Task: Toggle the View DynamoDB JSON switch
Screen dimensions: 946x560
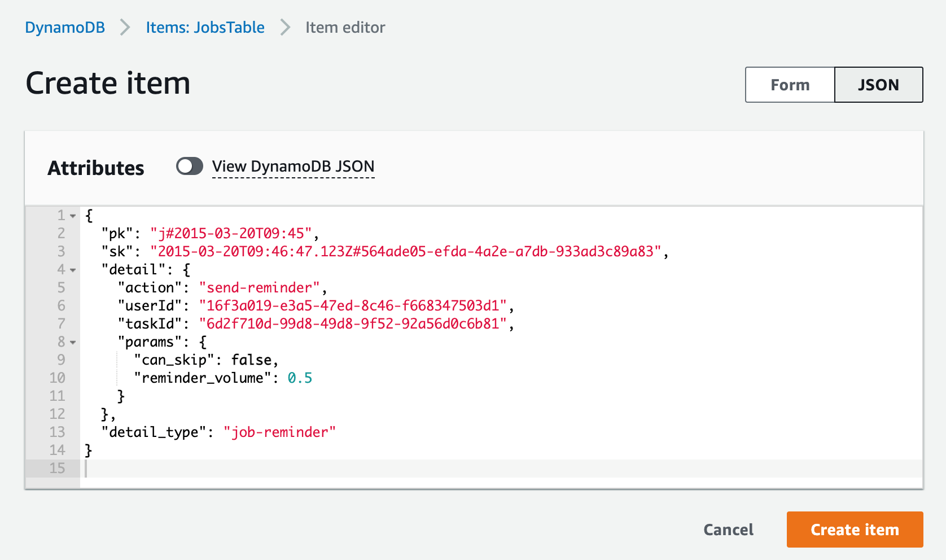Action: click(x=190, y=166)
